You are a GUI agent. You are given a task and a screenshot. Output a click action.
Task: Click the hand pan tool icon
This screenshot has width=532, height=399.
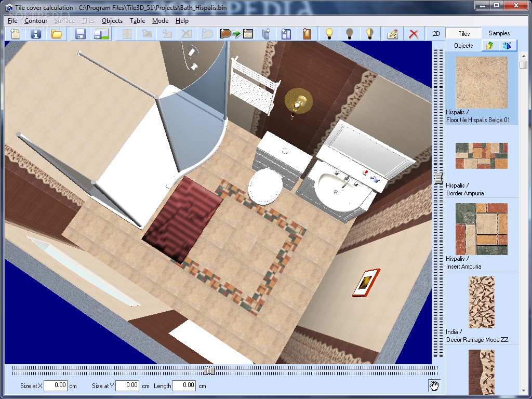(x=434, y=385)
